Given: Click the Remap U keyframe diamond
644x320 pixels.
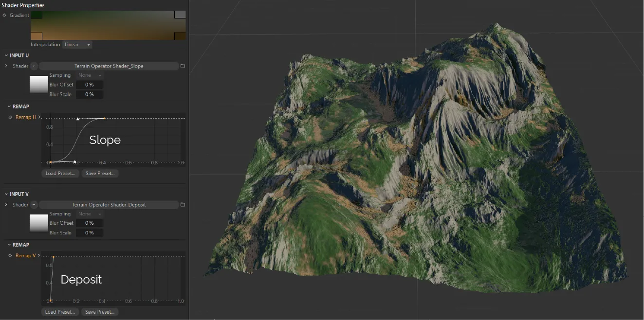Looking at the screenshot, I should (11, 117).
